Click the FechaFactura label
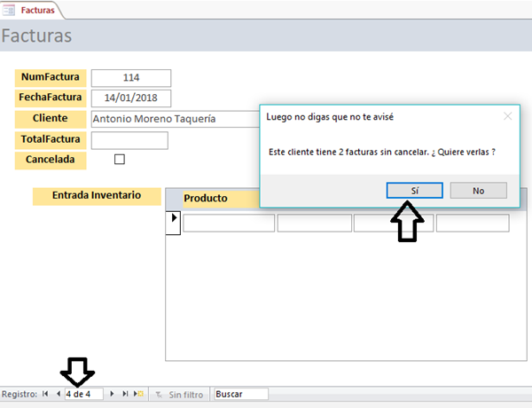The image size is (532, 408). [51, 98]
